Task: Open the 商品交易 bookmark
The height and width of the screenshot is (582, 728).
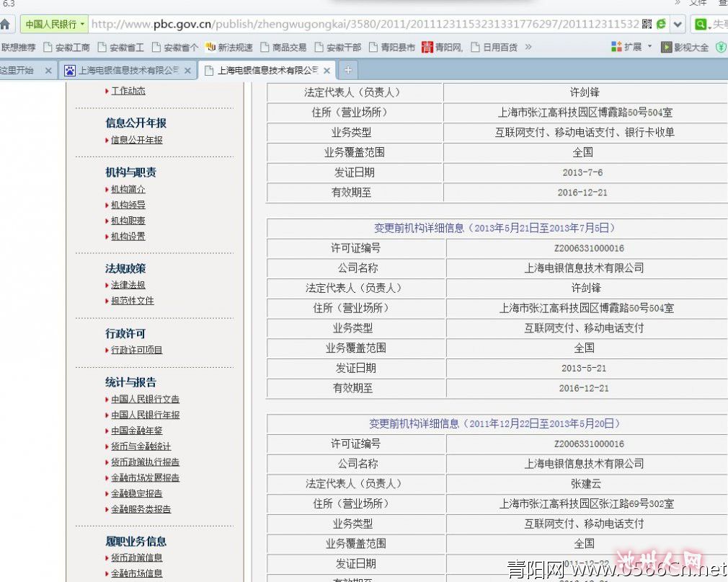Action: (284, 48)
